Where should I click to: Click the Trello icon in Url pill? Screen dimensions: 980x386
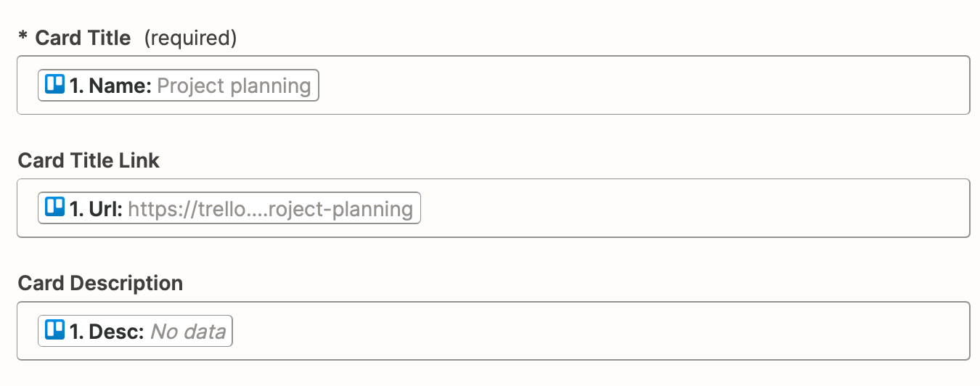55,208
